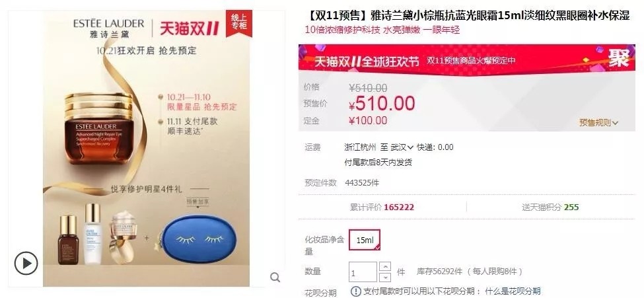Click the blue eyelash cosmetic bag picture
This screenshot has height=298, width=644.
click(198, 239)
